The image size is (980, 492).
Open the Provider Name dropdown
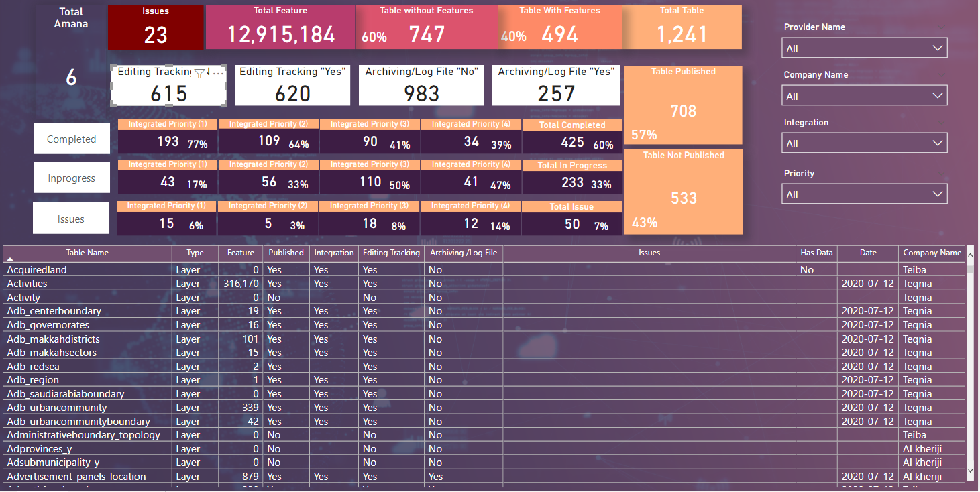865,48
